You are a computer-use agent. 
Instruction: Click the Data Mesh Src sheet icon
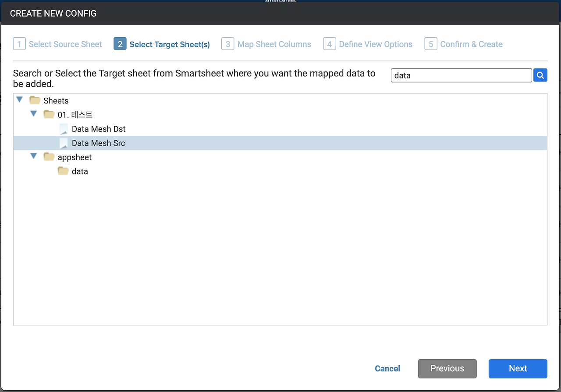(x=64, y=143)
